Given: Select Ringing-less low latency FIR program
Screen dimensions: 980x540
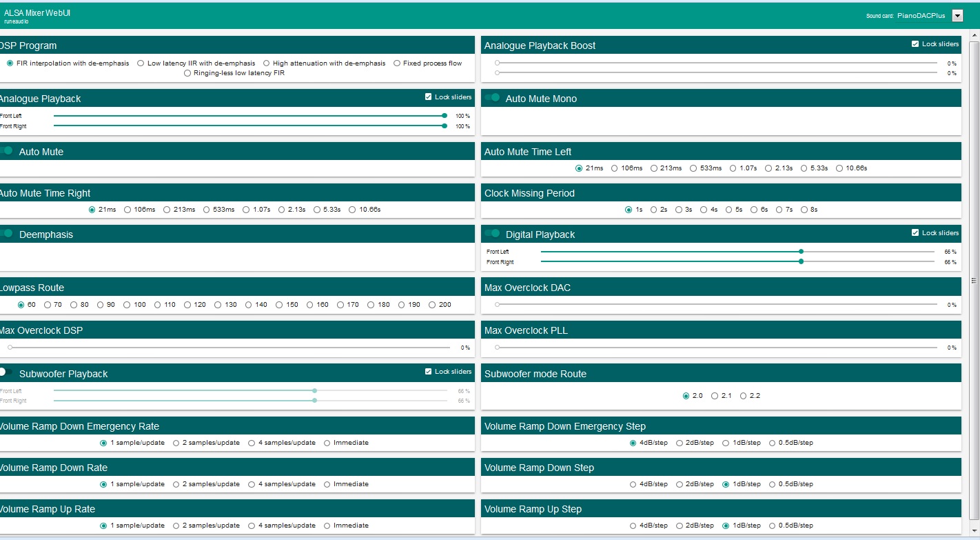Looking at the screenshot, I should point(187,73).
